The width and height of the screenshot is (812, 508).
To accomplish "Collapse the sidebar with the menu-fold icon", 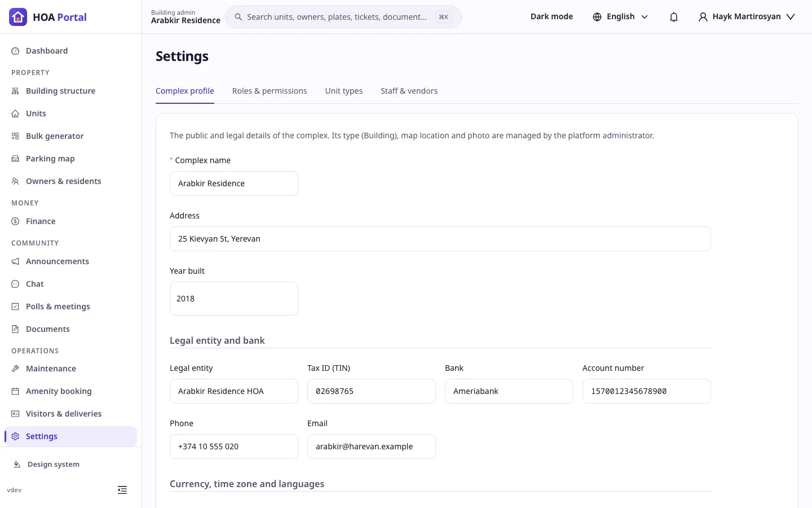I will (x=122, y=490).
